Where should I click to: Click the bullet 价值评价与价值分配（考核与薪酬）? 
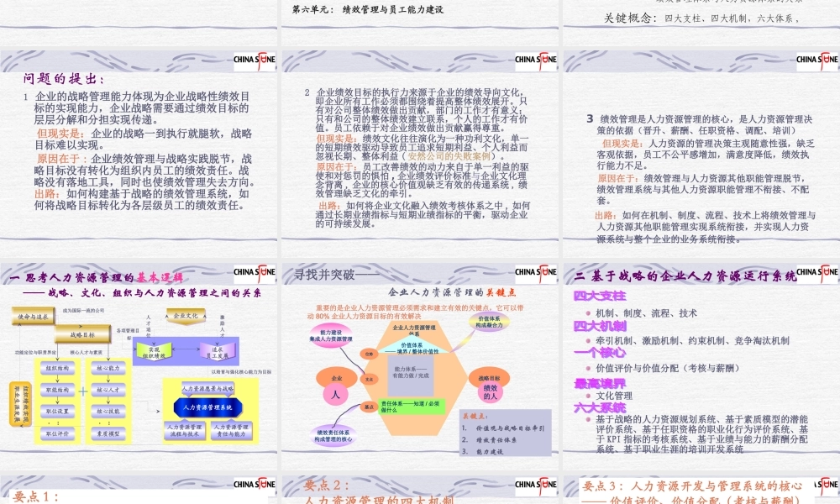click(x=668, y=368)
